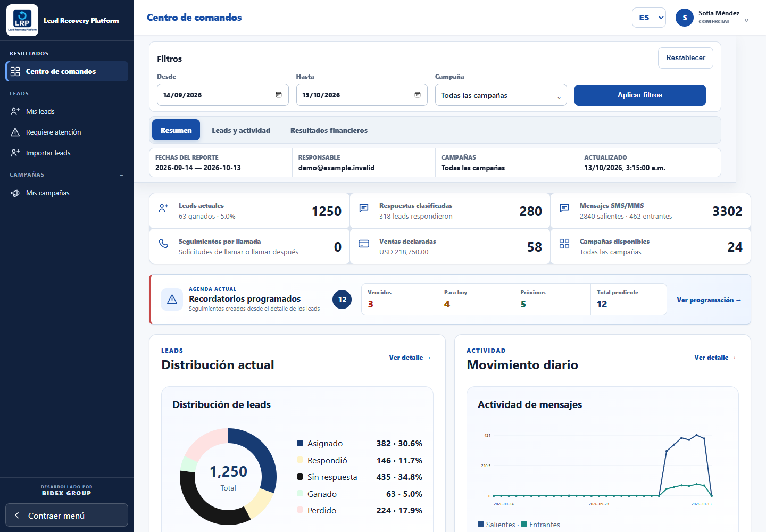Click the Restablecer button
The image size is (766, 532).
[x=686, y=57]
